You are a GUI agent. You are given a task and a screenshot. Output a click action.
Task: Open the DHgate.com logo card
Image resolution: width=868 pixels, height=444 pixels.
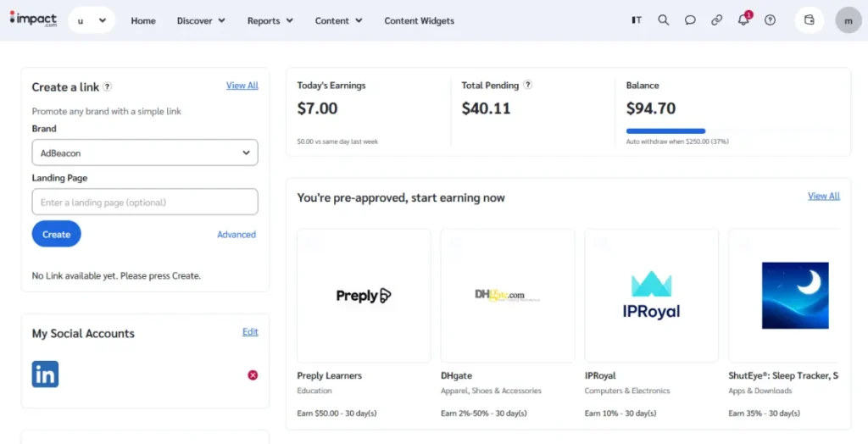pyautogui.click(x=508, y=296)
